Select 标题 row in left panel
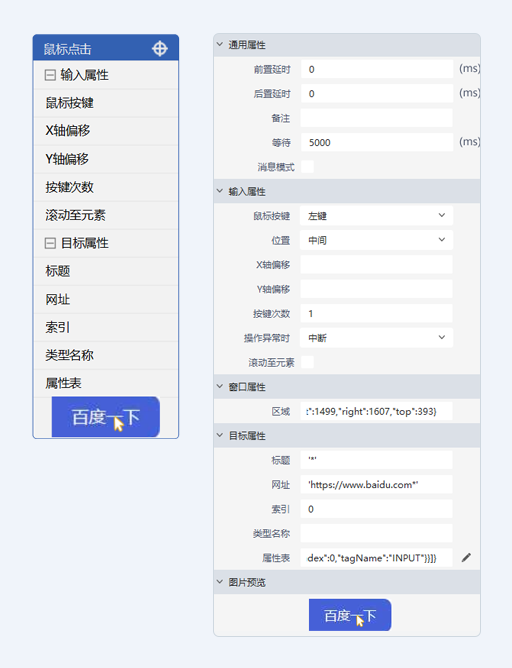Image resolution: width=512 pixels, height=668 pixels. [x=106, y=271]
